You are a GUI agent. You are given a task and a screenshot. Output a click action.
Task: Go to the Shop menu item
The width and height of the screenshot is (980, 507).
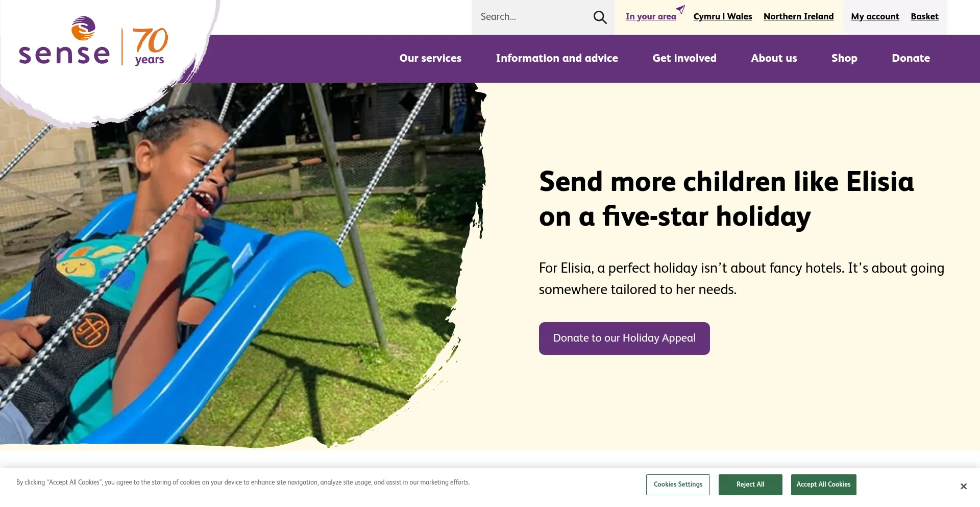click(x=844, y=58)
